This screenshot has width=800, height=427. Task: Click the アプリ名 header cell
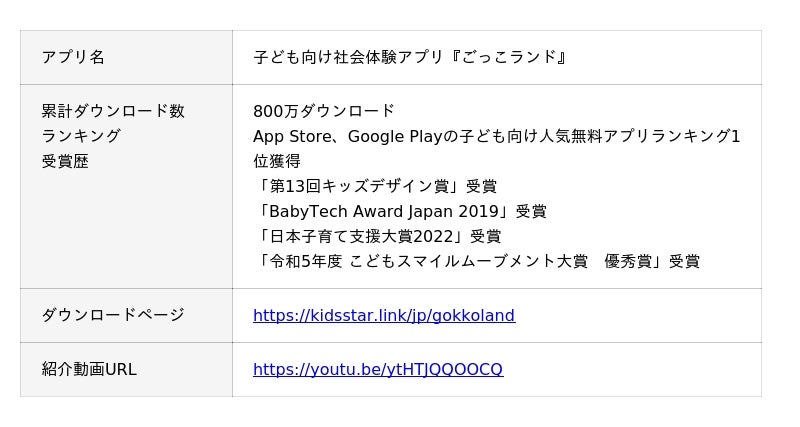pos(73,57)
